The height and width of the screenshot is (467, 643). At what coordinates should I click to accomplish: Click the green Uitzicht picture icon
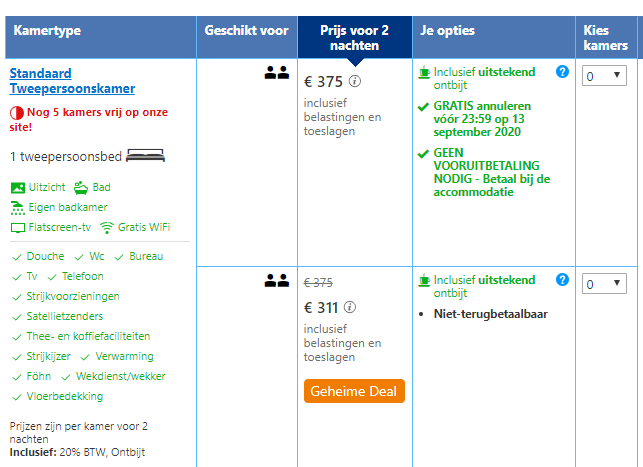click(17, 187)
